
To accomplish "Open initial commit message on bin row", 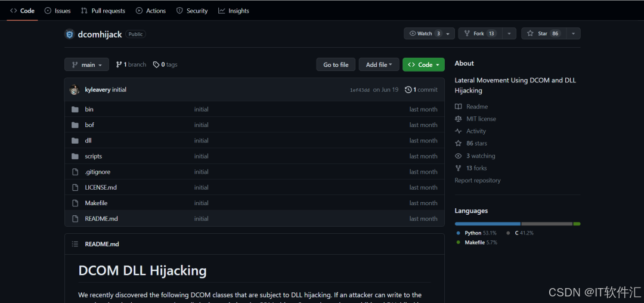I will click(x=202, y=109).
